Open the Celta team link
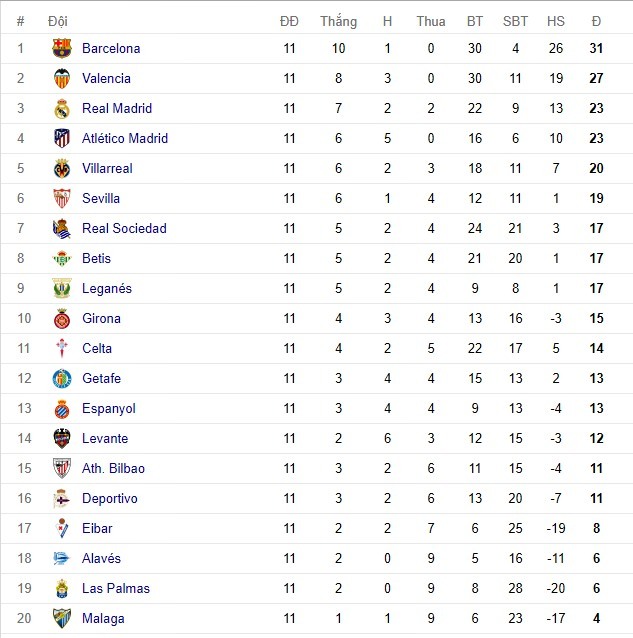 pos(97,348)
